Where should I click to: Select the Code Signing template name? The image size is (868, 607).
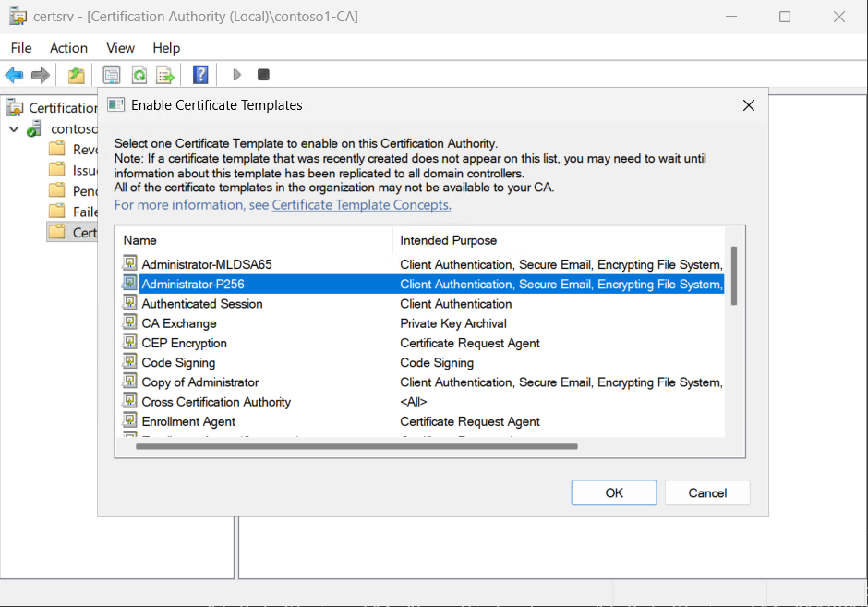tap(178, 363)
